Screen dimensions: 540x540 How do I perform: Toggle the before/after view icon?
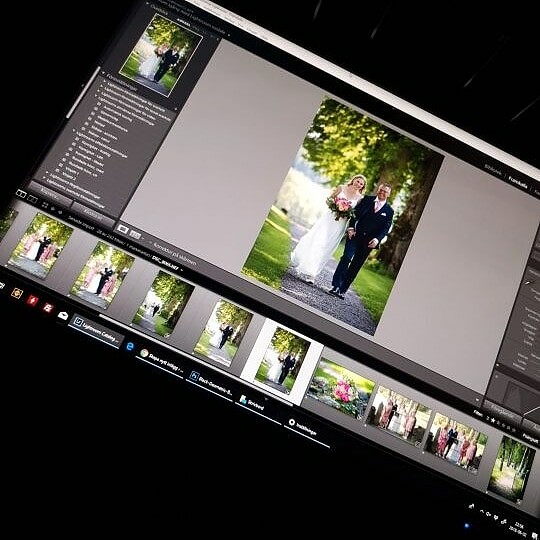click(x=135, y=235)
